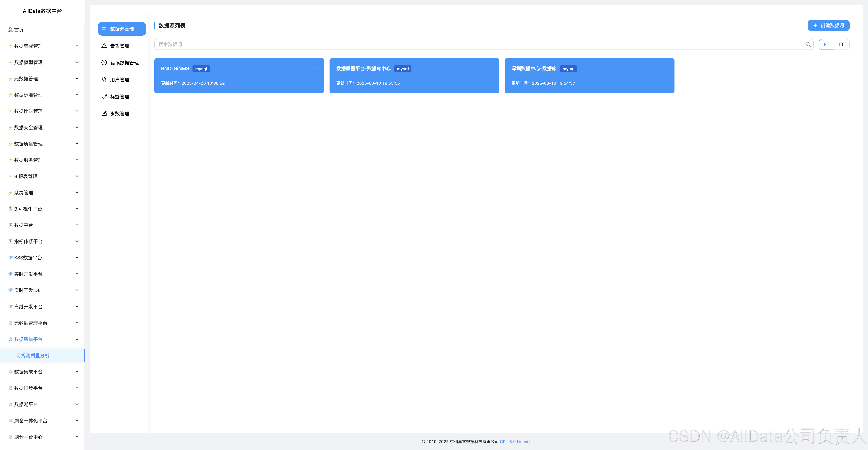Click the icon beside 元数据管理平台
The image size is (868, 450).
pyautogui.click(x=11, y=323)
